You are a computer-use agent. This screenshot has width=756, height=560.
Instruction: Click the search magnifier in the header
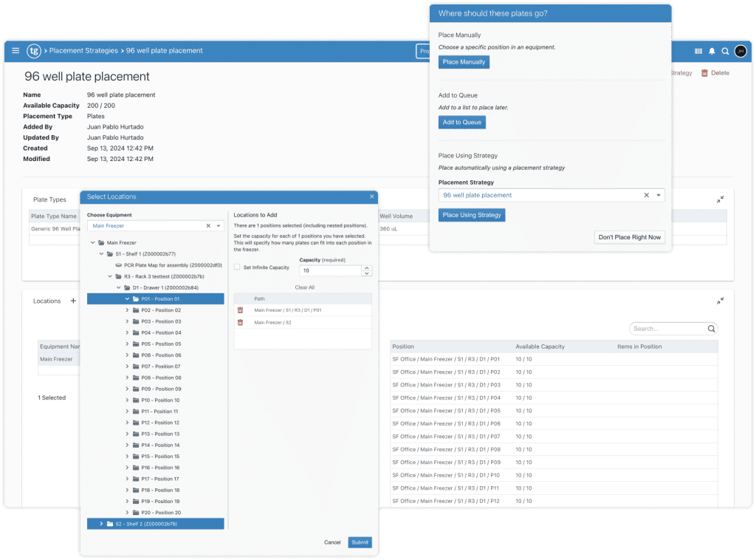click(725, 51)
